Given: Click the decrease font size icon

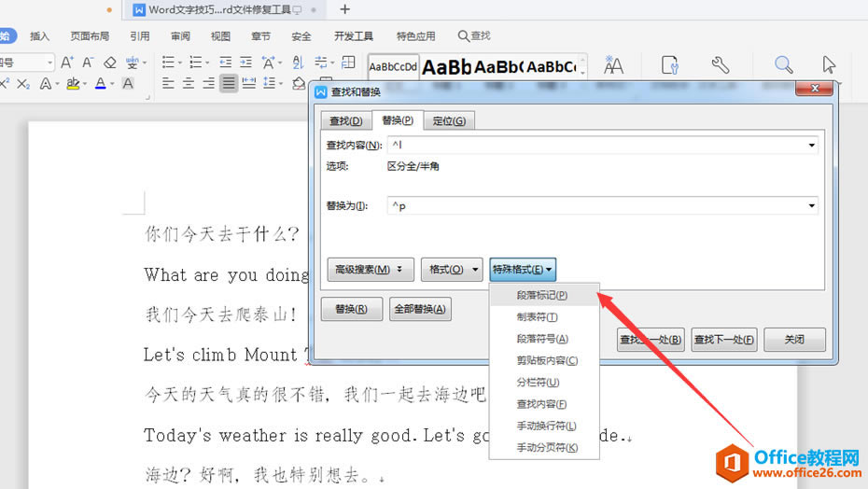Looking at the screenshot, I should [88, 63].
